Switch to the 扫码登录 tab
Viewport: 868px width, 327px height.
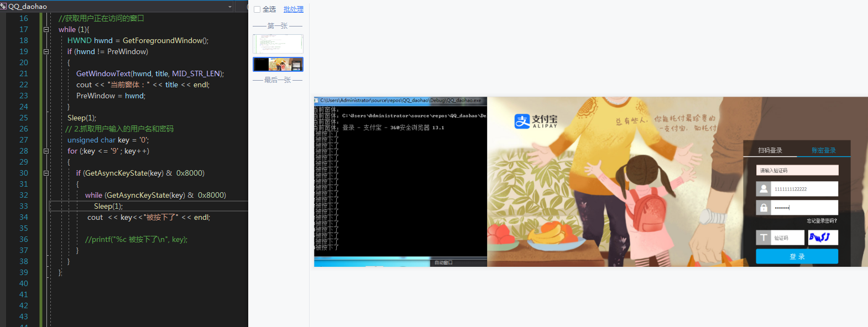point(770,150)
